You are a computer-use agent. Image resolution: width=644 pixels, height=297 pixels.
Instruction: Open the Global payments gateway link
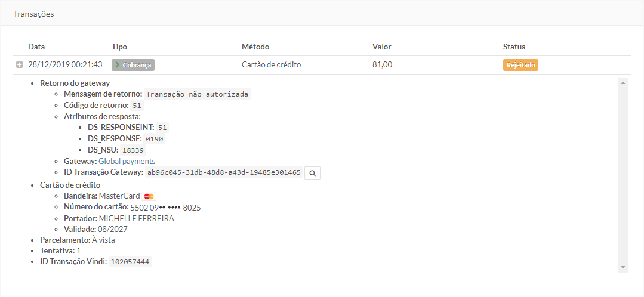[127, 161]
